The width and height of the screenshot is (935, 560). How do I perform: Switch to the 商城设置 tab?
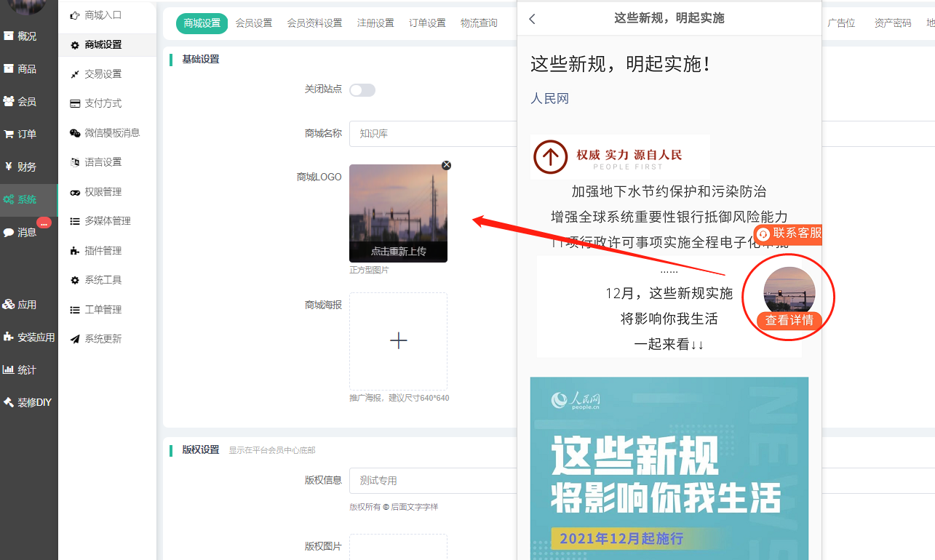202,23
